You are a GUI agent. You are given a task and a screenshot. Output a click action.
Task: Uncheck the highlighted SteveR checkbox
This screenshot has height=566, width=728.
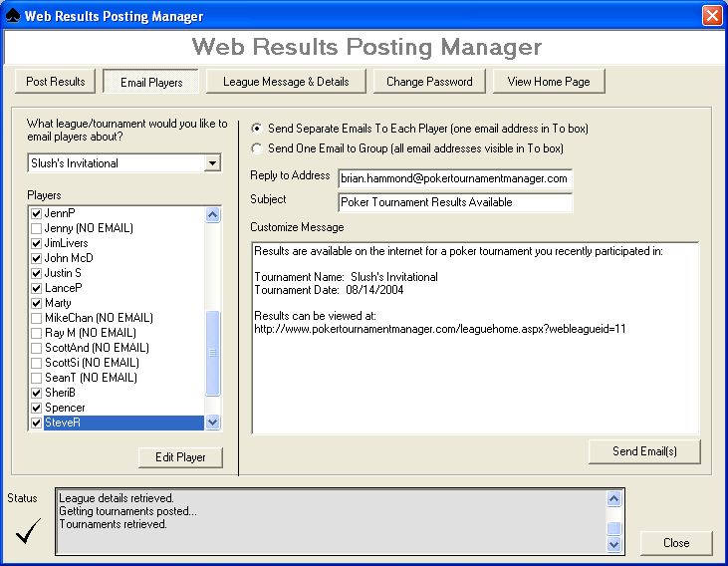(x=36, y=423)
